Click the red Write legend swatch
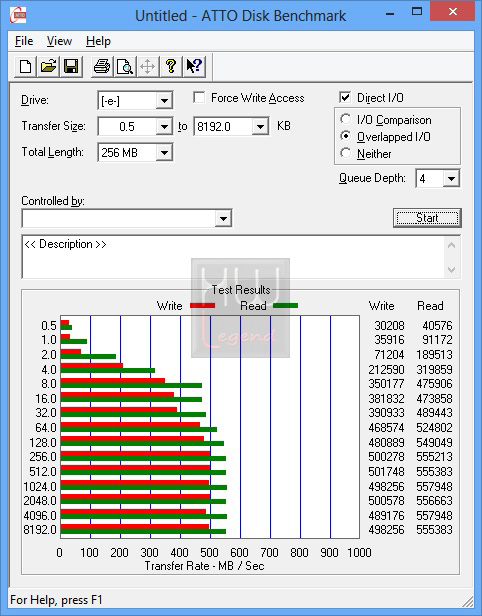 point(202,305)
